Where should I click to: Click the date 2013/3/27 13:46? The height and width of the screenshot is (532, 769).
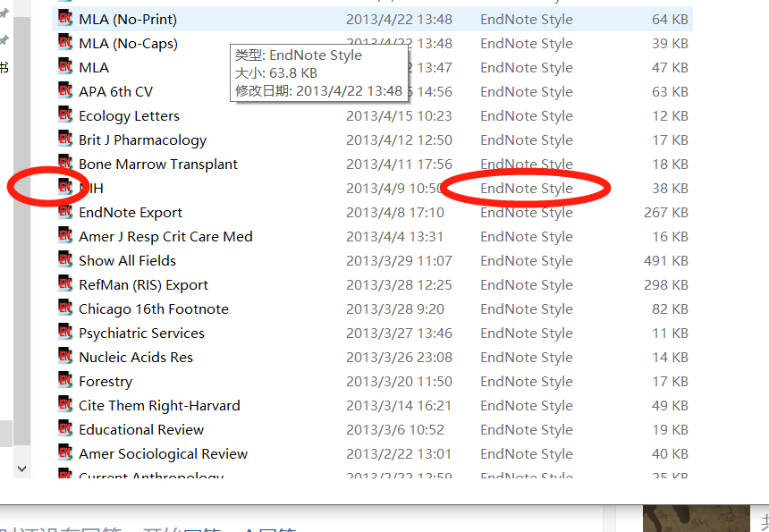pyautogui.click(x=399, y=333)
